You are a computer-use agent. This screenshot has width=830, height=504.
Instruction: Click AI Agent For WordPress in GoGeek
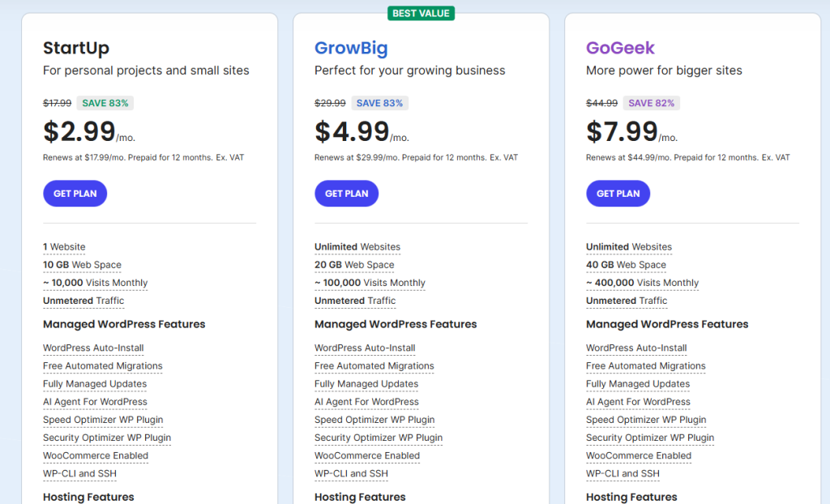[x=638, y=402]
